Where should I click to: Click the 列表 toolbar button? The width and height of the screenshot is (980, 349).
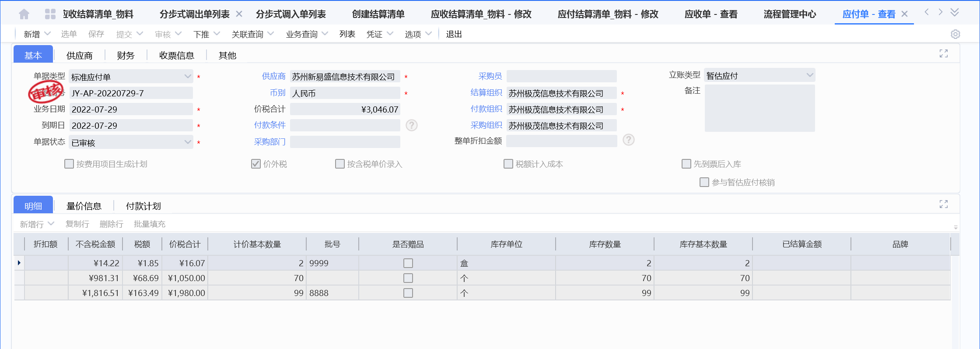[347, 34]
